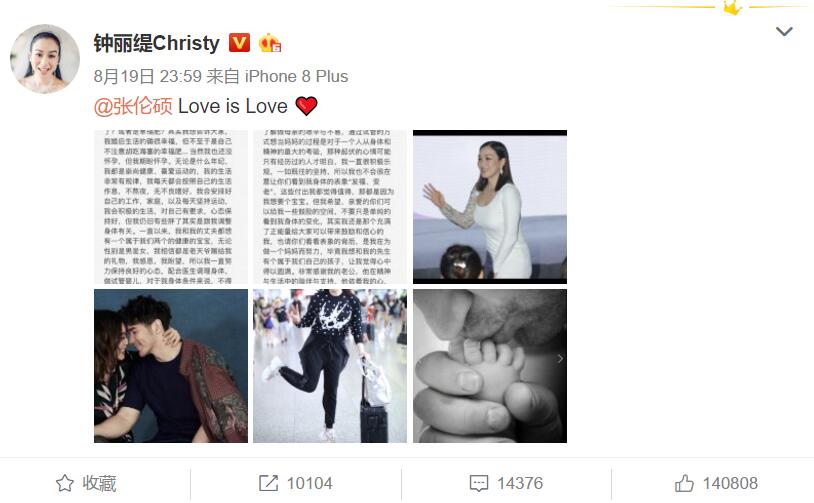Open the first text screenshot thumbnail

[171, 207]
